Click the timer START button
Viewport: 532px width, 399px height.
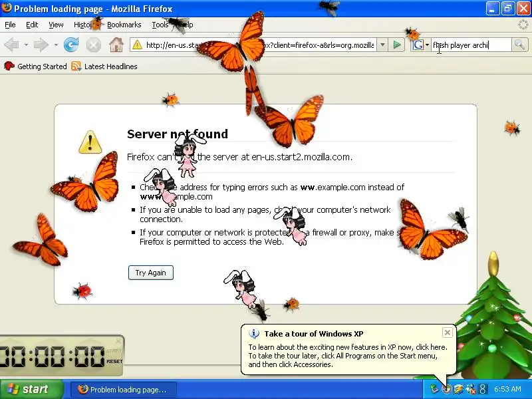pos(114,351)
